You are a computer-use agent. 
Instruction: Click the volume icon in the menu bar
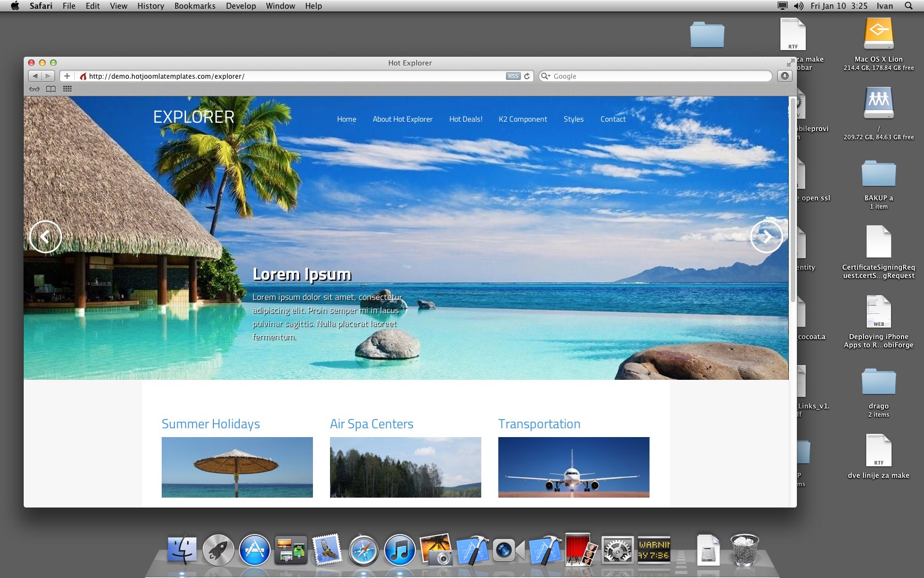(799, 6)
